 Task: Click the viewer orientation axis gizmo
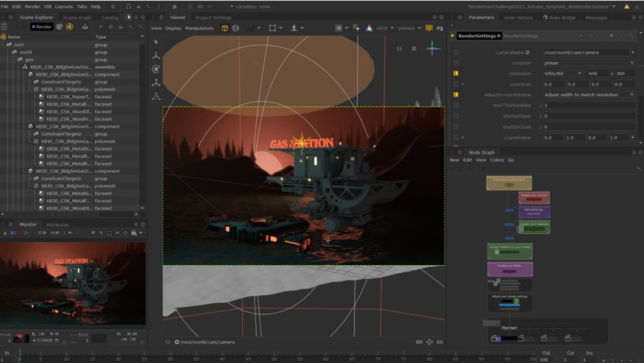(x=433, y=47)
